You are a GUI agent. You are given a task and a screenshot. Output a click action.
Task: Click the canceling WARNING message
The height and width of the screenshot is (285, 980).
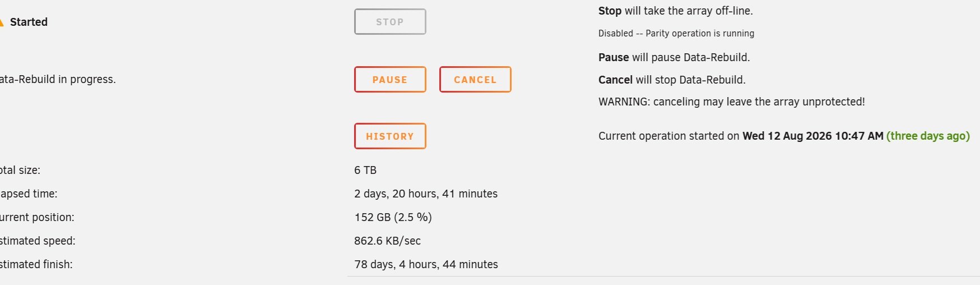[732, 102]
